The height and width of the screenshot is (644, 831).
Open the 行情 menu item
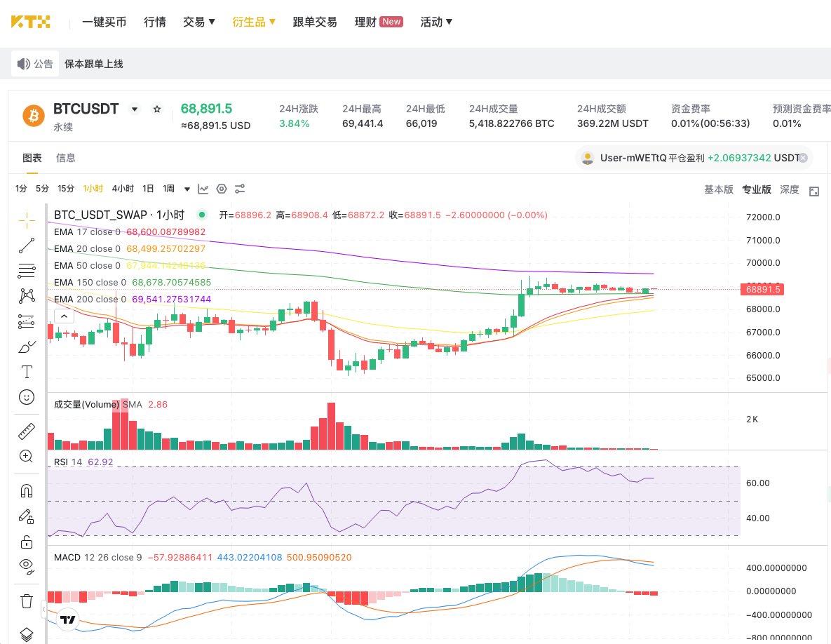[155, 22]
